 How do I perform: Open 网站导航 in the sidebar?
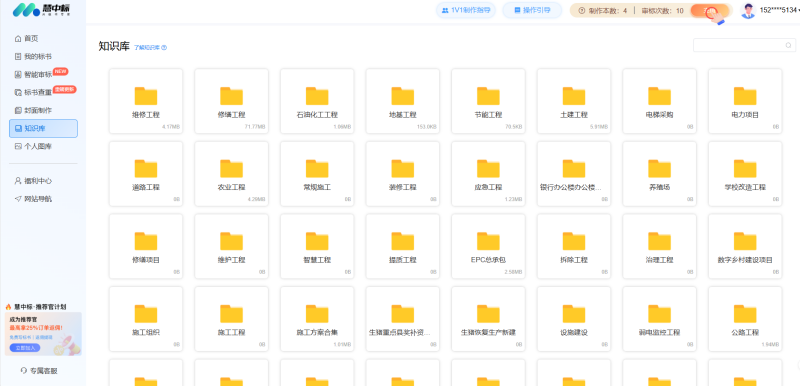(33, 199)
